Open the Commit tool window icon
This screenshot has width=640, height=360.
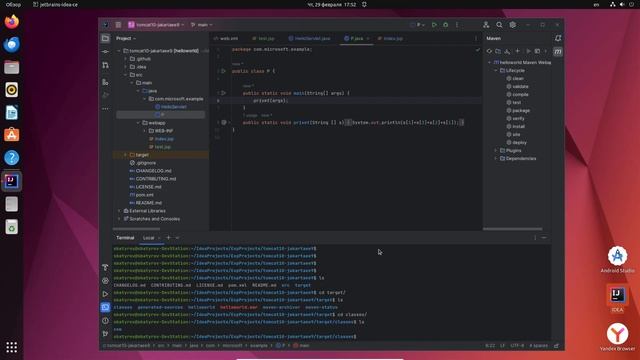(x=105, y=52)
